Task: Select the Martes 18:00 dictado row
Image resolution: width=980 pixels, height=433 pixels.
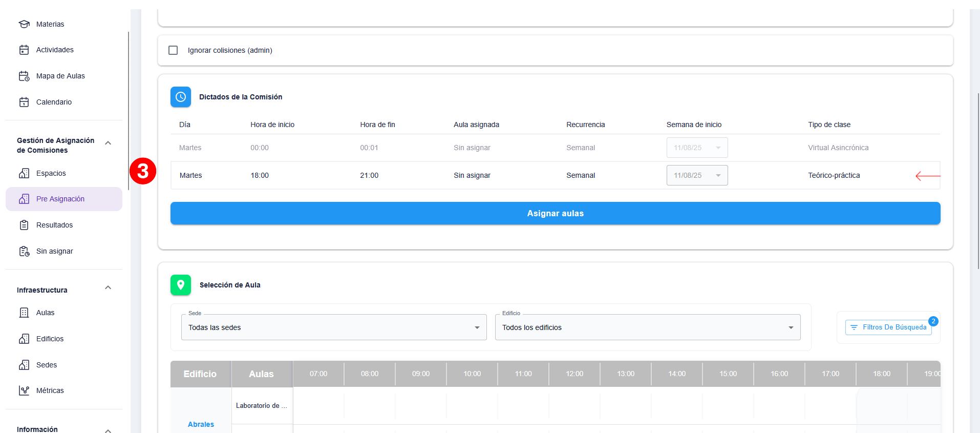Action: tap(555, 175)
